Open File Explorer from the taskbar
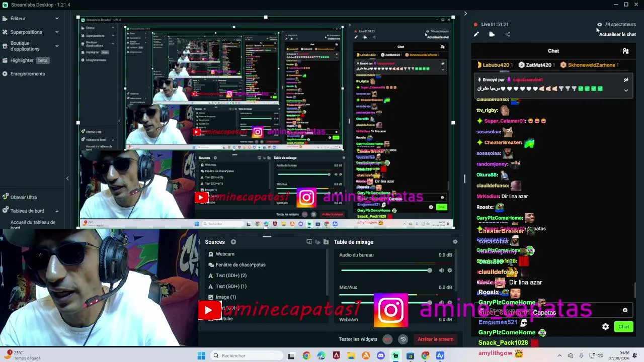644x362 pixels. point(351,356)
